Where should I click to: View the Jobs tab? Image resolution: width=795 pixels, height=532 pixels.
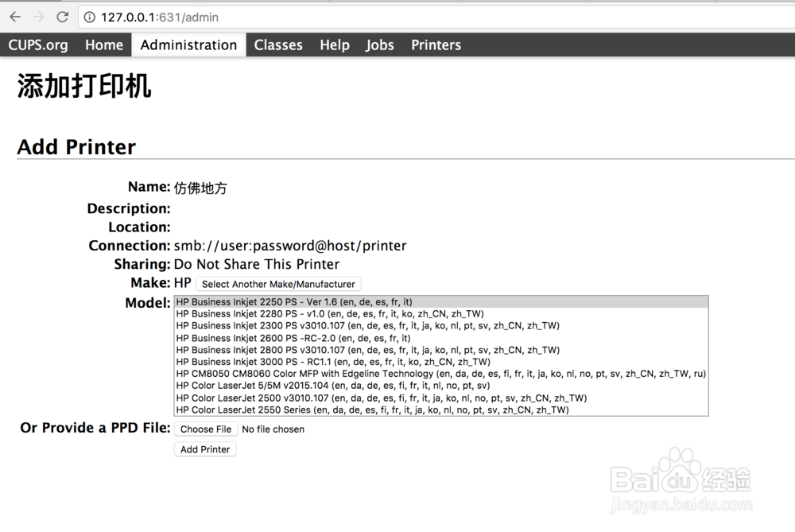tap(380, 45)
